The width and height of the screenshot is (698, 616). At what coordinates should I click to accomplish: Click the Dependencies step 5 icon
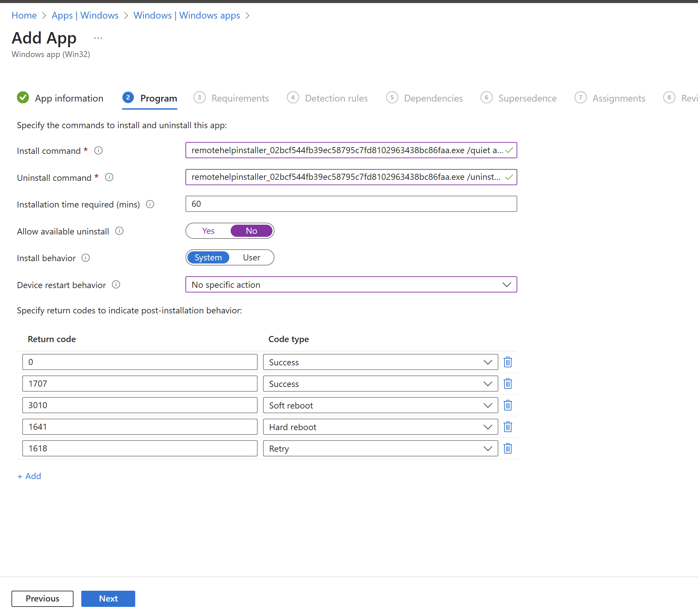click(392, 97)
